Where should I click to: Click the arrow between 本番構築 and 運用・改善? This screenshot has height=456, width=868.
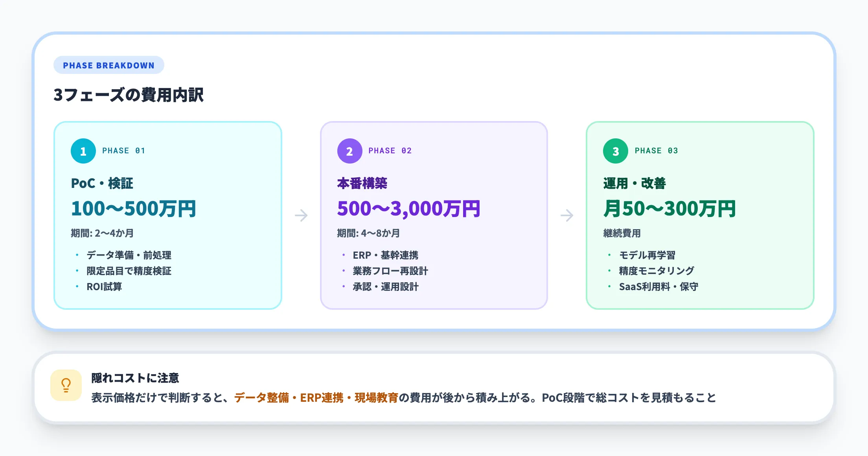(x=567, y=215)
